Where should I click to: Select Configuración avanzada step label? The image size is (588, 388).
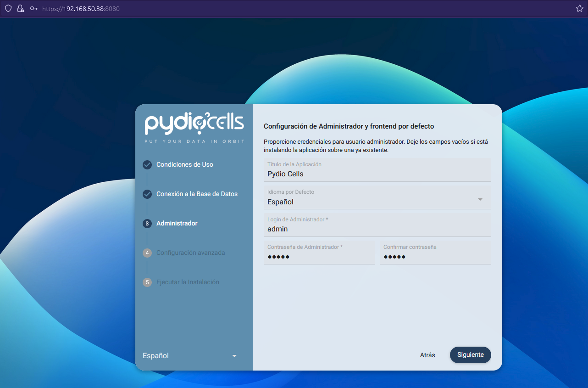pyautogui.click(x=191, y=253)
